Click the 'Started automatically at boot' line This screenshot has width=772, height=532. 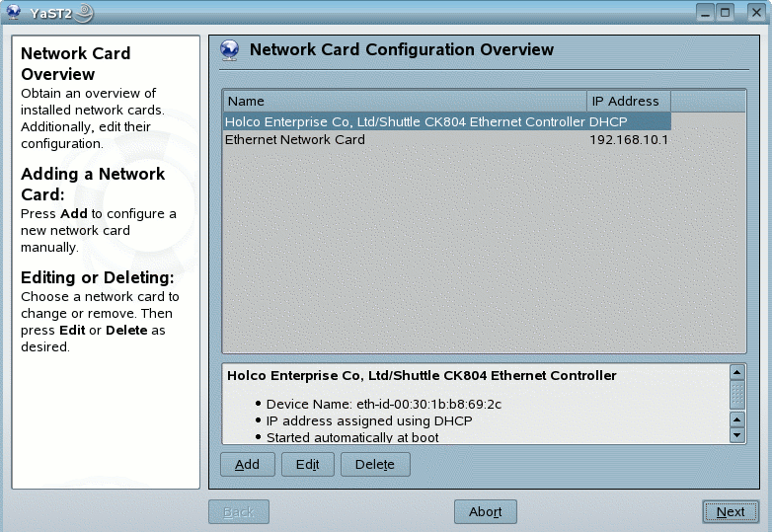352,437
